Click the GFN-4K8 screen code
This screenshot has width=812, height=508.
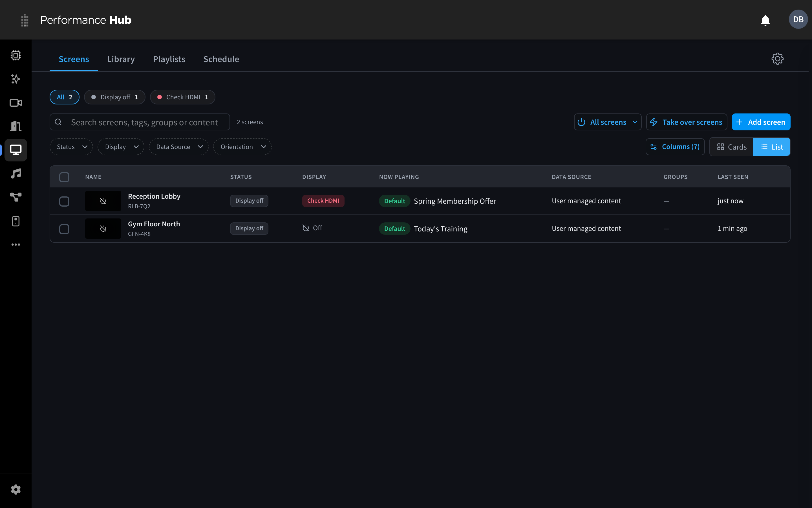tap(139, 234)
